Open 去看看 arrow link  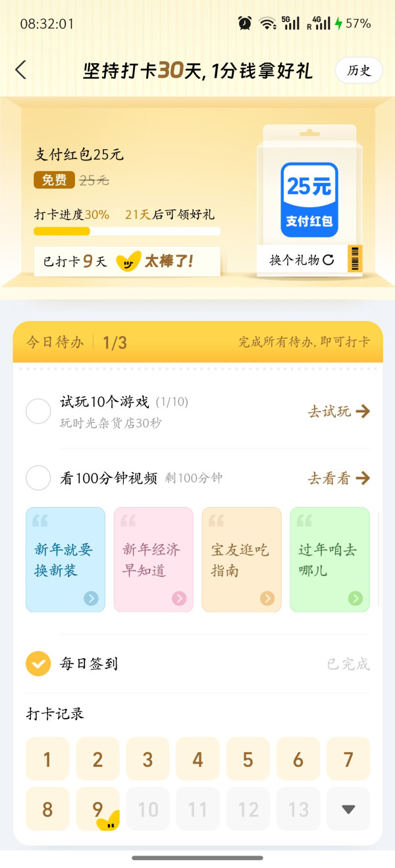point(338,478)
